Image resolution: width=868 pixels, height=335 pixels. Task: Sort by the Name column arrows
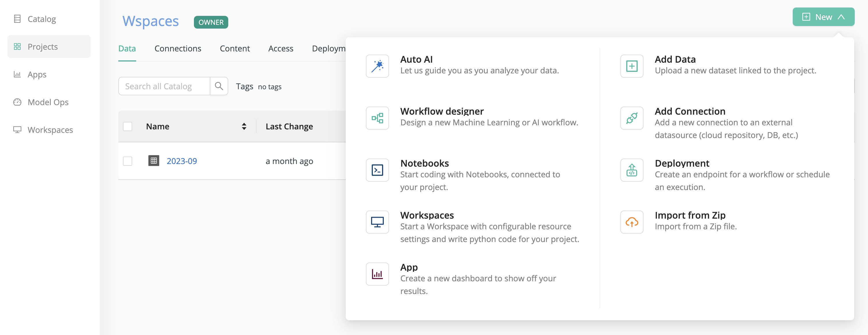244,126
